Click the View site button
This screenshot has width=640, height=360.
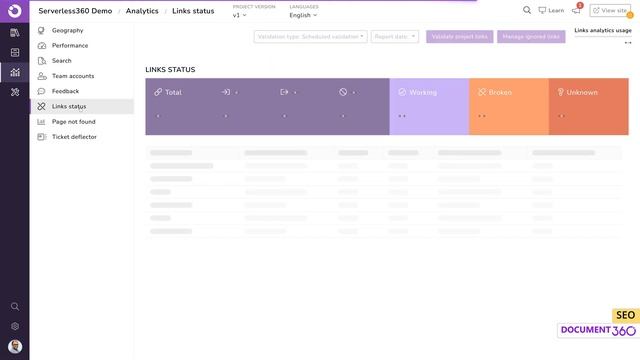coord(610,11)
